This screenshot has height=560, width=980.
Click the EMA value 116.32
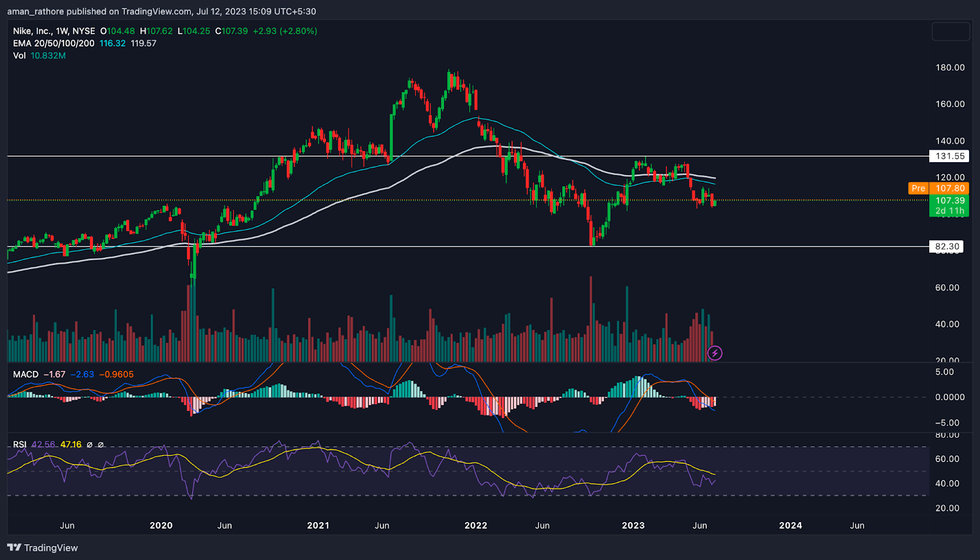pyautogui.click(x=113, y=43)
